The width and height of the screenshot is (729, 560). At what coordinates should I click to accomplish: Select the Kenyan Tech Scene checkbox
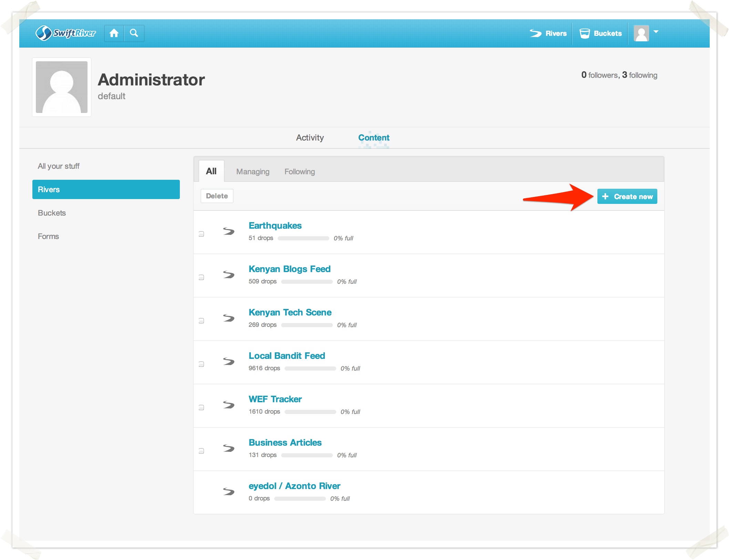pyautogui.click(x=202, y=321)
